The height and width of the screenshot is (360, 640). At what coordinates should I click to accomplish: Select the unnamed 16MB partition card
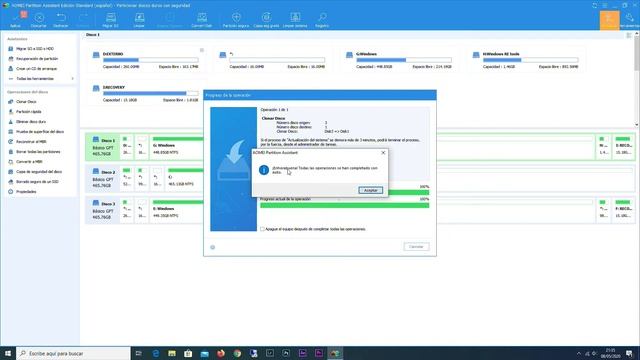(x=273, y=60)
